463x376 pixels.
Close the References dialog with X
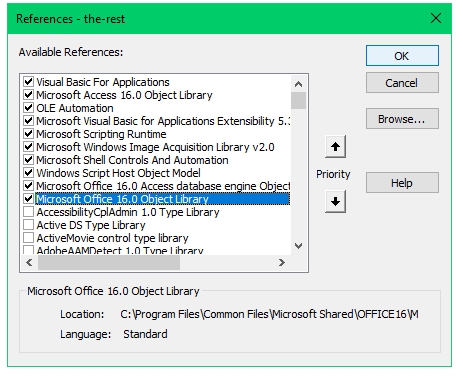[x=436, y=18]
